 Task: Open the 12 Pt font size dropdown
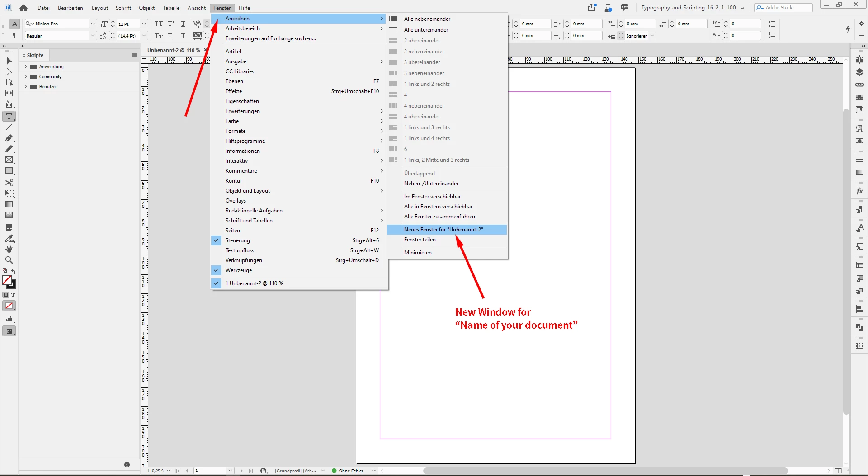[144, 24]
